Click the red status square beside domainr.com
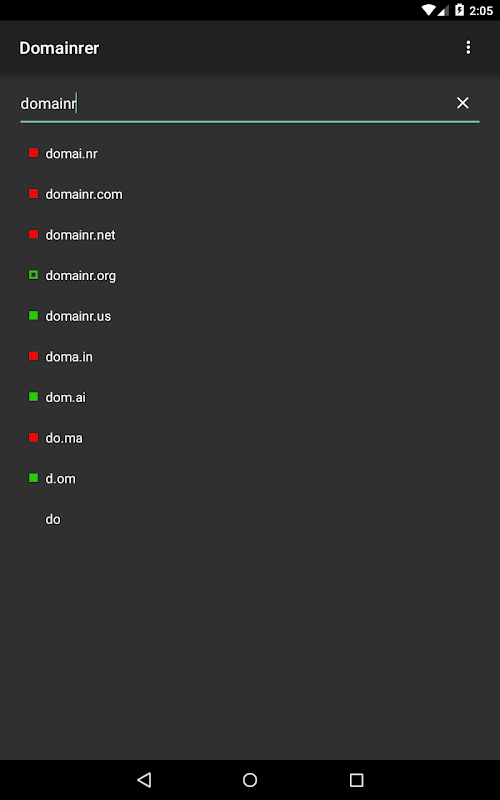Screen dimensions: 500x800 coord(33,194)
